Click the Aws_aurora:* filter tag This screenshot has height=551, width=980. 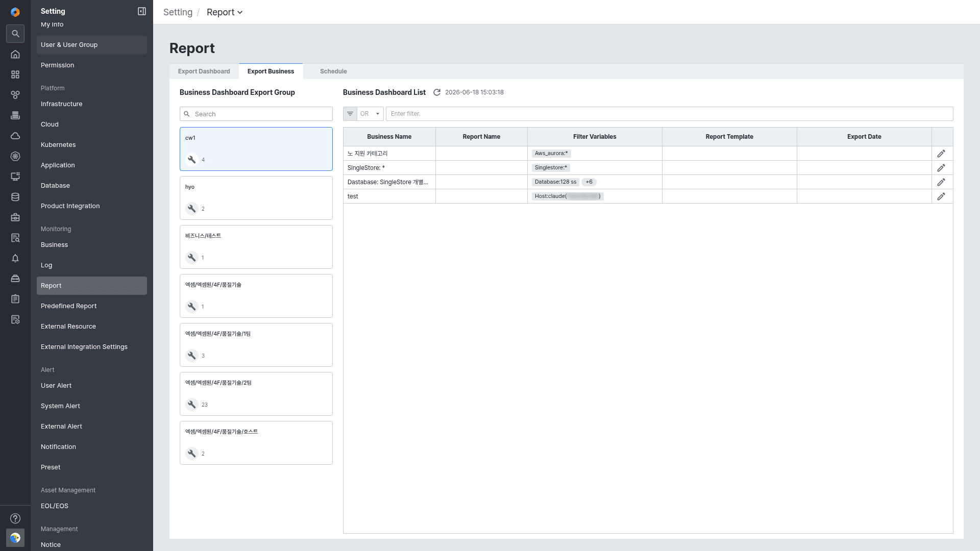coord(551,154)
